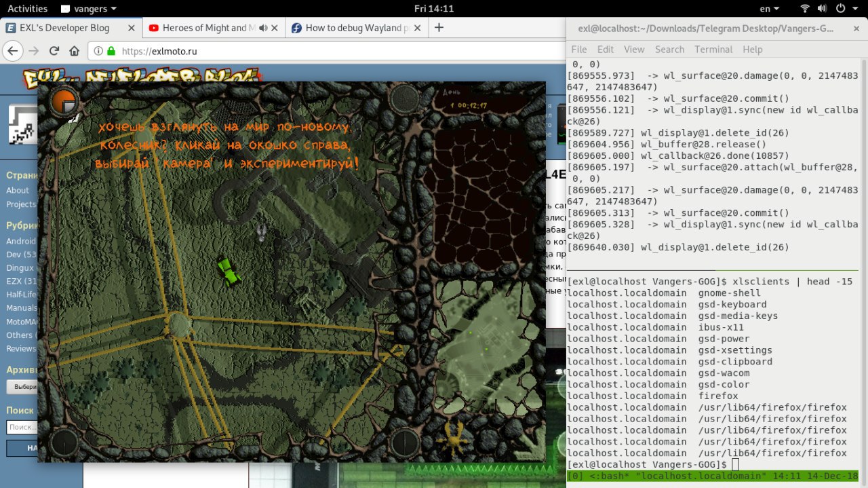Open the Reviews category link
The image size is (868, 488).
click(21, 348)
